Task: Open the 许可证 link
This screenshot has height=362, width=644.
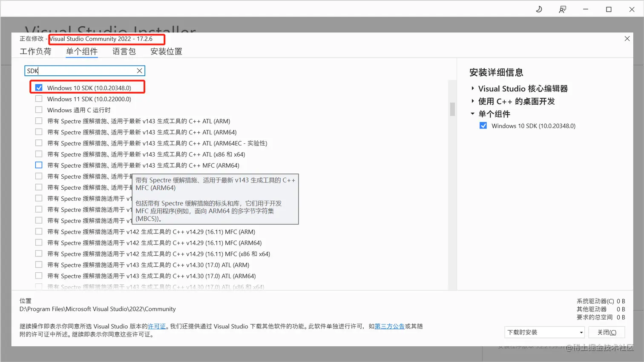Action: 157,326
